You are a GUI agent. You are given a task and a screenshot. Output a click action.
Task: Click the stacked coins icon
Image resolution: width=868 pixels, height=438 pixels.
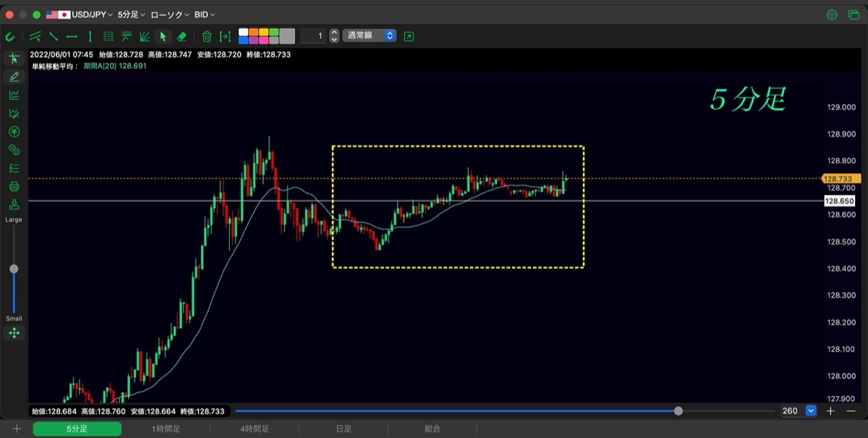coord(14,150)
